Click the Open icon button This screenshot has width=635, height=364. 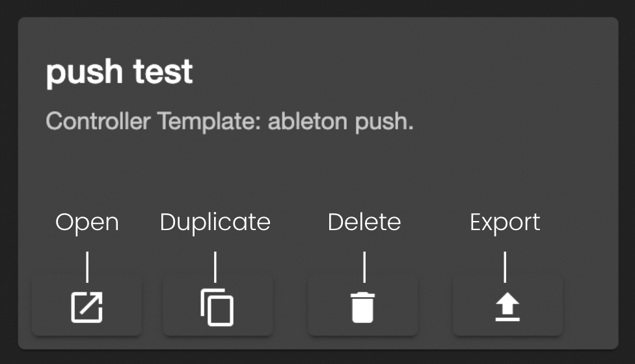pyautogui.click(x=87, y=307)
